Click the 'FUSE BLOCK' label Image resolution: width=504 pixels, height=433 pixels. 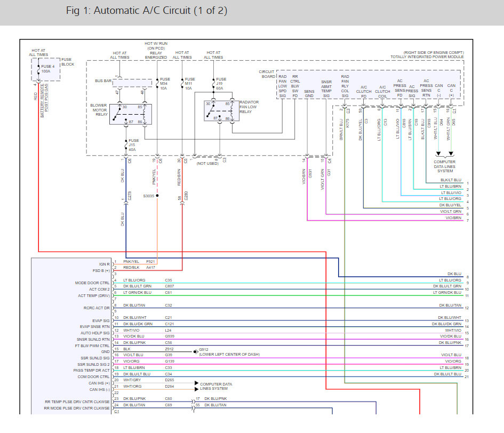click(68, 62)
